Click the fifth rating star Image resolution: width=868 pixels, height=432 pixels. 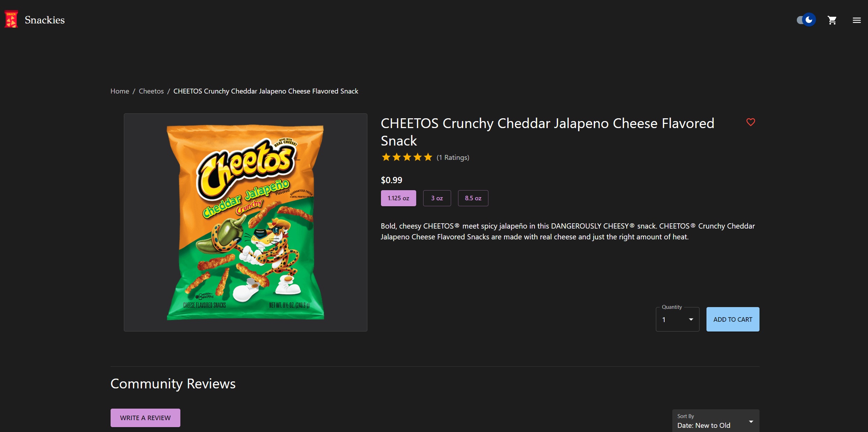click(x=428, y=157)
